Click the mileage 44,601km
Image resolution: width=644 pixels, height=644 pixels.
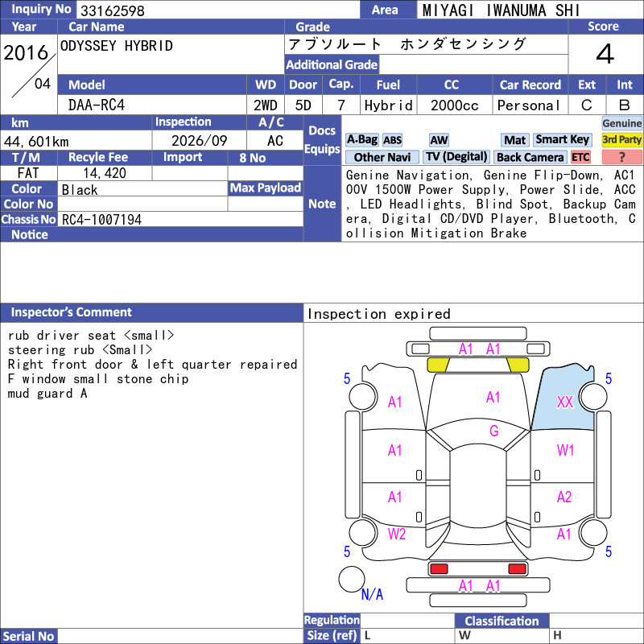[x=36, y=142]
